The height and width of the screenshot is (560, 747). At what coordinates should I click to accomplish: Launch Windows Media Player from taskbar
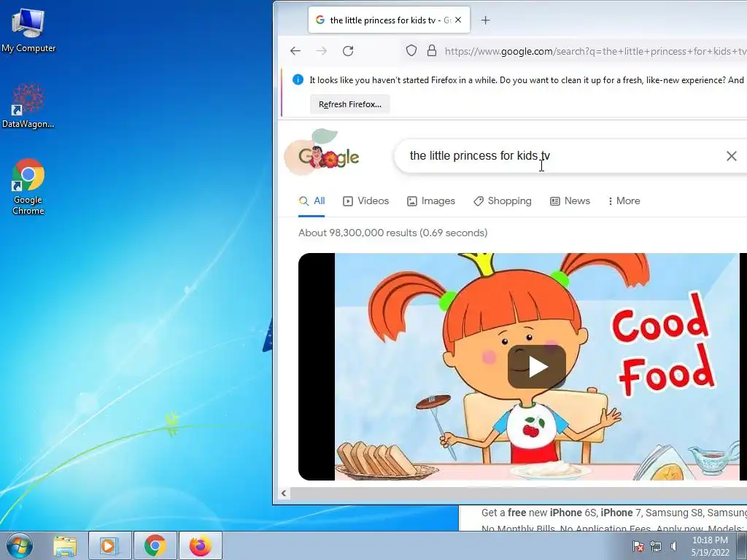pyautogui.click(x=109, y=545)
